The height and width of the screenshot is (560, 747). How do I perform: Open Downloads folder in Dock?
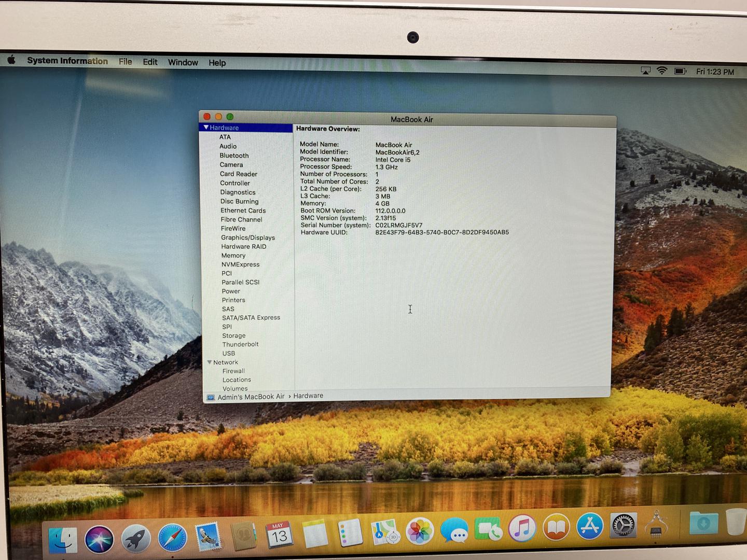(x=704, y=523)
